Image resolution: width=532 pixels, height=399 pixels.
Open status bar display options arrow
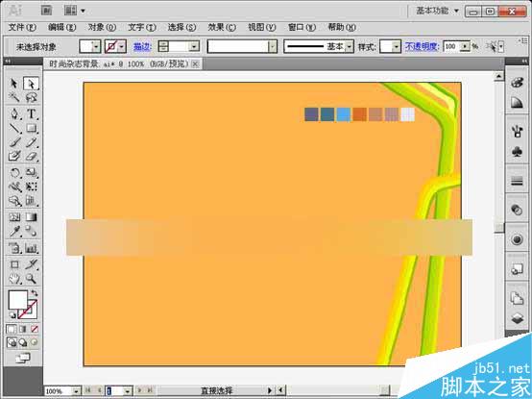tap(270, 390)
